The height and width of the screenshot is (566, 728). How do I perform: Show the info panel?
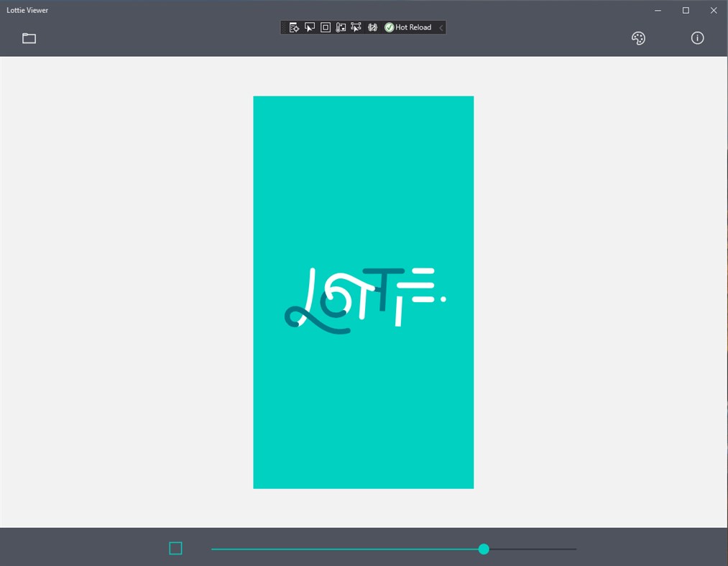pos(697,38)
